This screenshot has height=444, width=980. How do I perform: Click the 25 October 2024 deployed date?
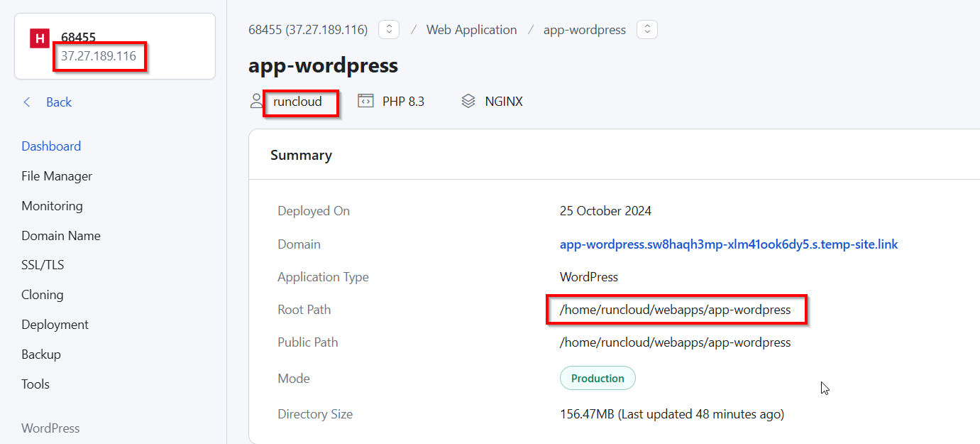tap(605, 211)
